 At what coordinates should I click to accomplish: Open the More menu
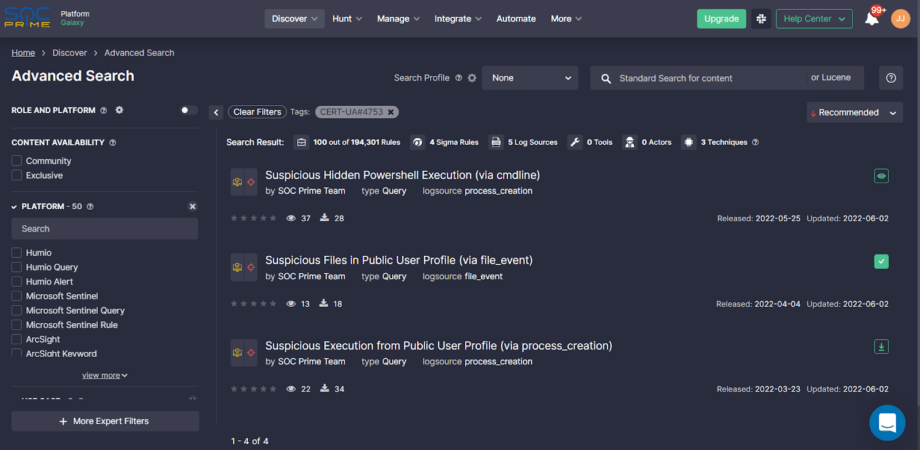[x=566, y=19]
